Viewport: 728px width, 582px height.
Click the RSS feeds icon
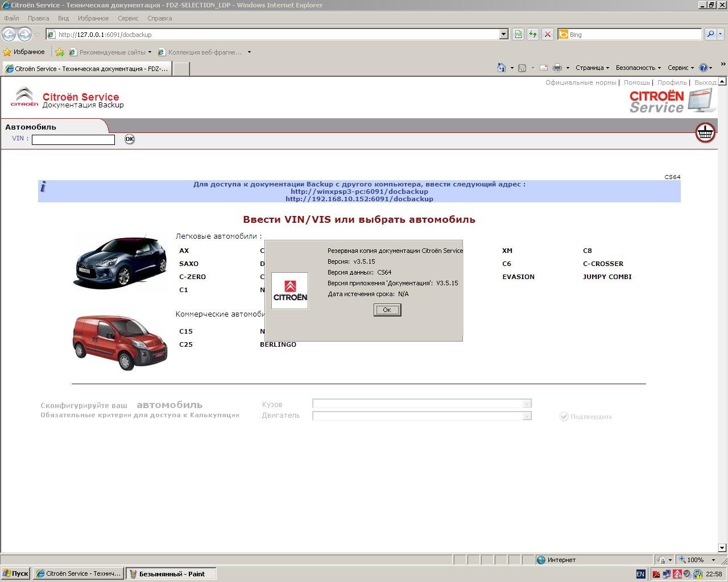coord(522,68)
